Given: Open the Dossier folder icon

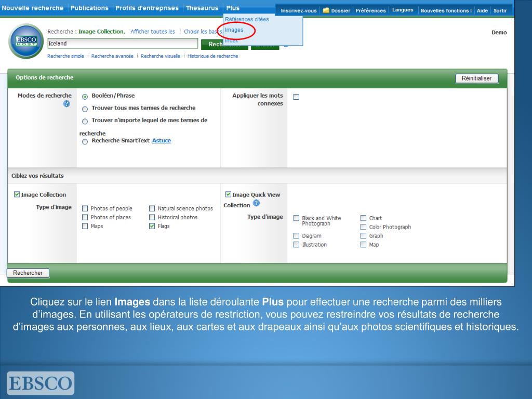Looking at the screenshot, I should 326,10.
